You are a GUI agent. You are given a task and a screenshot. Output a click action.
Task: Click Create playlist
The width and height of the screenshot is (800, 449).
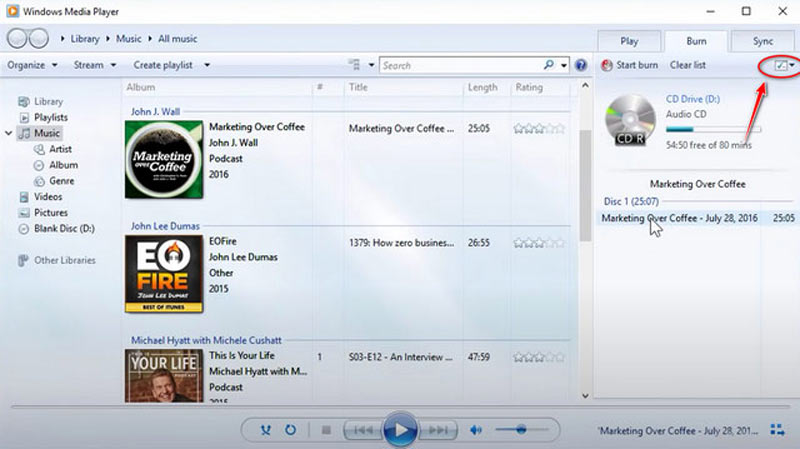point(163,65)
